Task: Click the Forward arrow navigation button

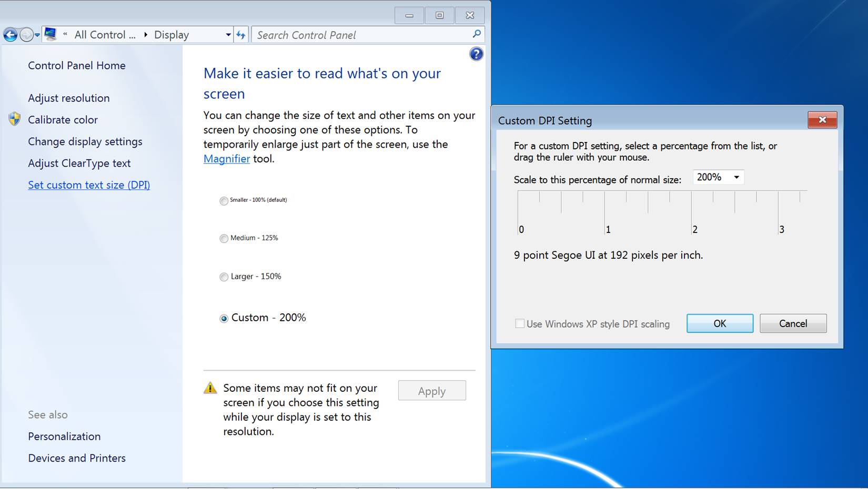Action: (26, 35)
